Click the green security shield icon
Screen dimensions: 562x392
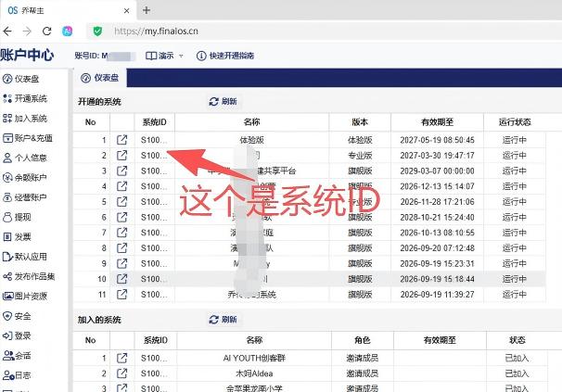point(97,32)
